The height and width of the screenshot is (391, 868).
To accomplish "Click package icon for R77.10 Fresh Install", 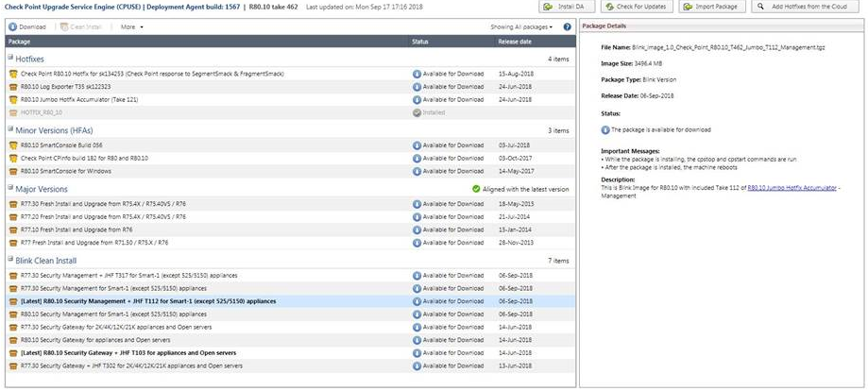I will tap(13, 229).
